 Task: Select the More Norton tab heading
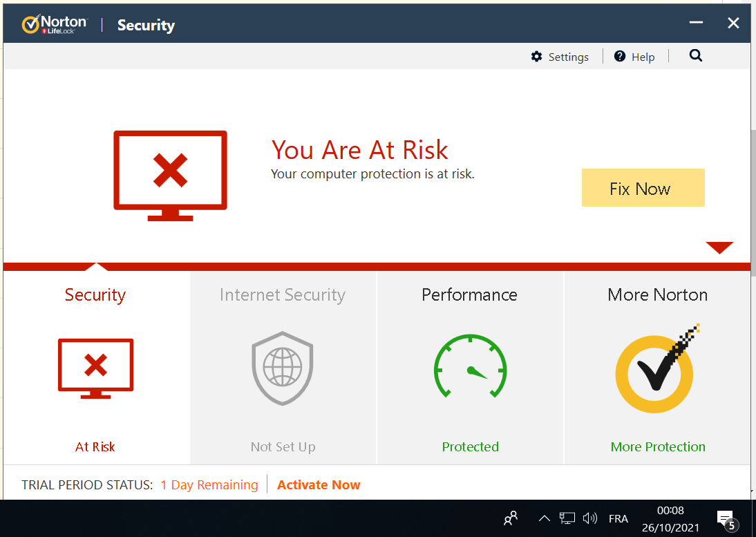(x=658, y=294)
